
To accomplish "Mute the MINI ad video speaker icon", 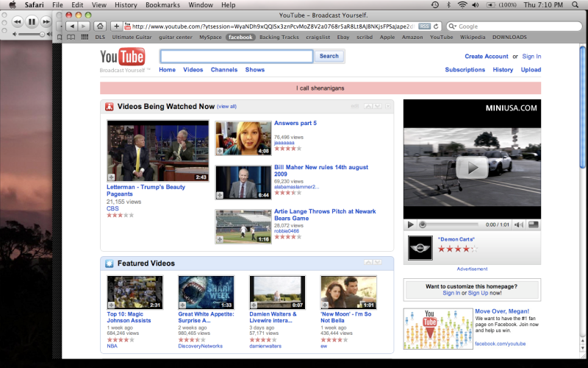I will pyautogui.click(x=519, y=224).
